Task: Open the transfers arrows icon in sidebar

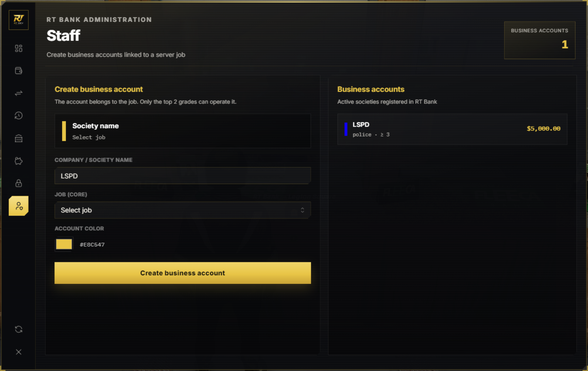Action: [x=19, y=93]
